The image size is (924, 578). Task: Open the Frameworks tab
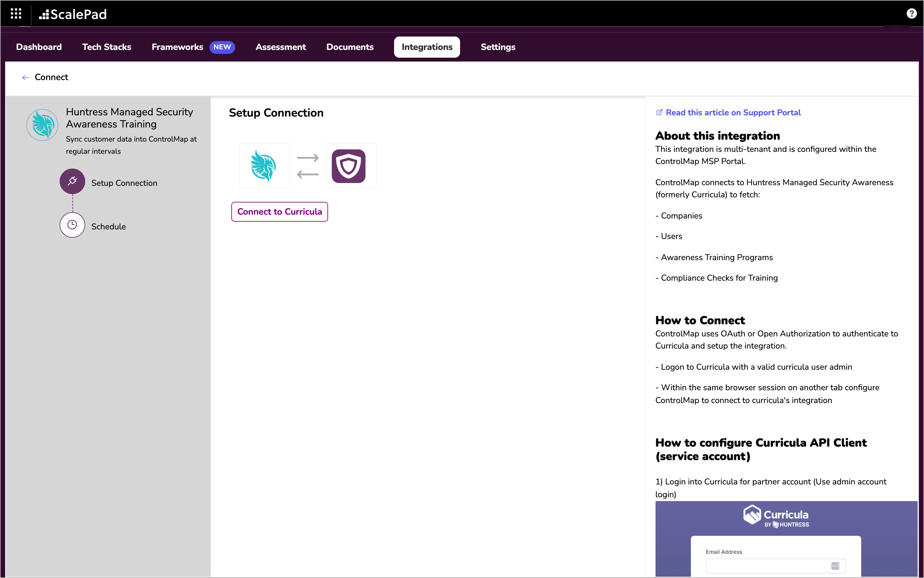[177, 47]
